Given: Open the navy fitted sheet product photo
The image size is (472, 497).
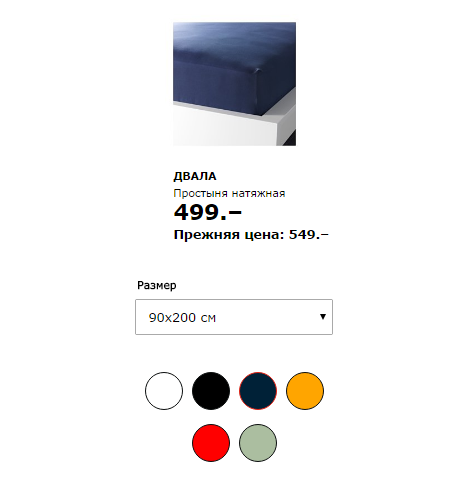Looking at the screenshot, I should pyautogui.click(x=234, y=84).
